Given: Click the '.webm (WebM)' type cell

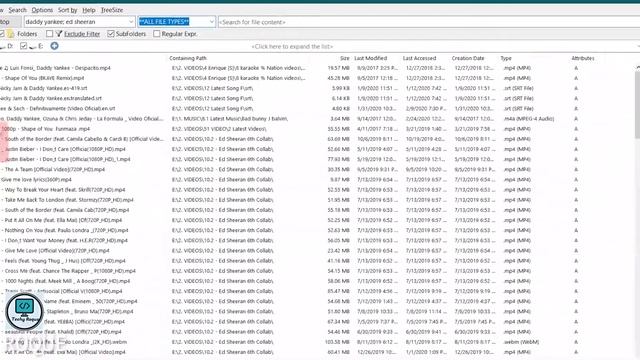Looking at the screenshot, I should click(x=521, y=342).
